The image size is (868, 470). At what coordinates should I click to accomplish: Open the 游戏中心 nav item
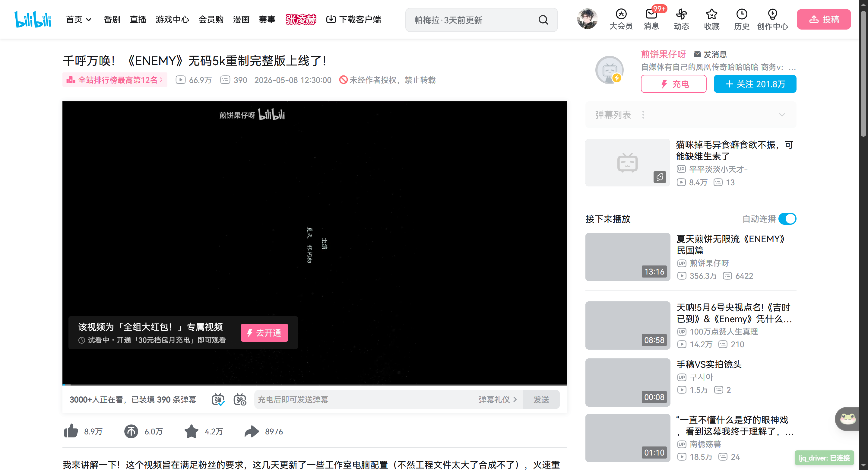click(172, 19)
